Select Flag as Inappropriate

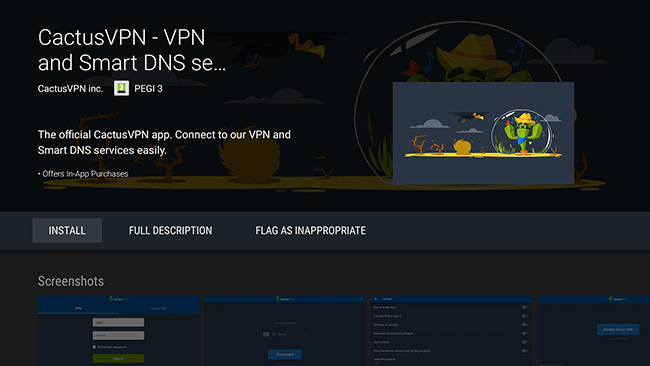click(310, 230)
